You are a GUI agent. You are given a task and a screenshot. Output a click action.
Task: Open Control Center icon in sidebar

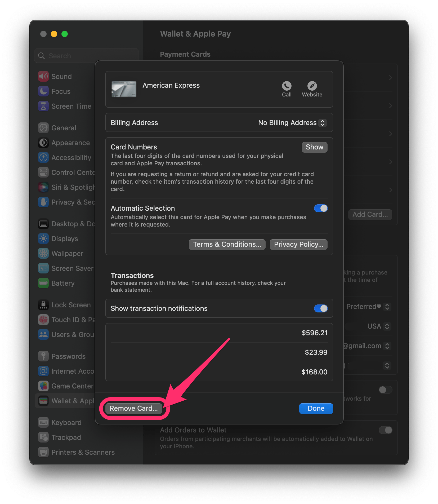(43, 172)
